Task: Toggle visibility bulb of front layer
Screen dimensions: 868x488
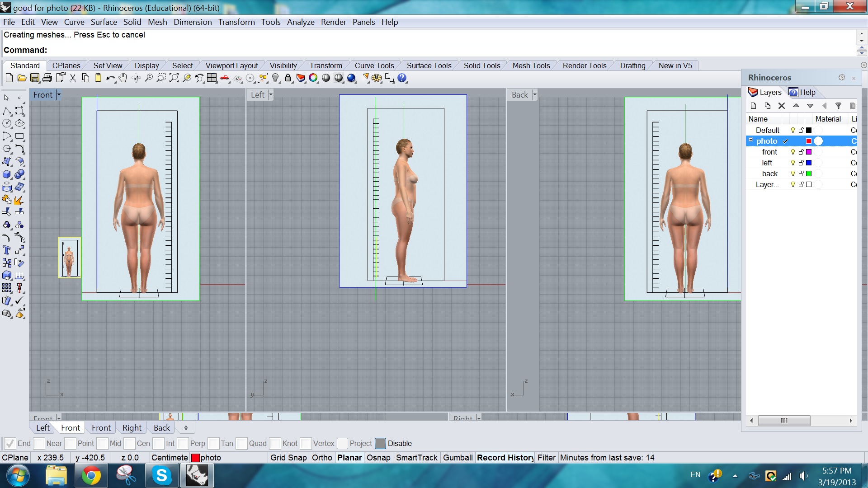Action: (793, 152)
